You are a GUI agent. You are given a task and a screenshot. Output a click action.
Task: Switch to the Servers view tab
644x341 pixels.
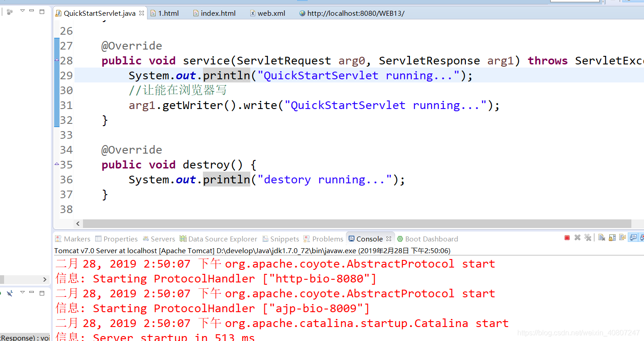[x=158, y=239]
